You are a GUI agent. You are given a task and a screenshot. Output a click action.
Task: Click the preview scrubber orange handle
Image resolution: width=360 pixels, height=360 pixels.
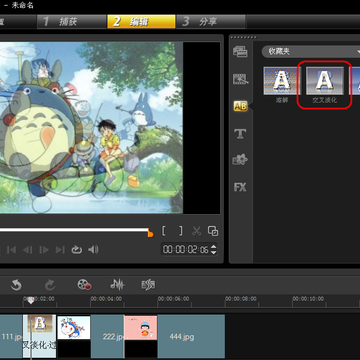pyautogui.click(x=150, y=234)
